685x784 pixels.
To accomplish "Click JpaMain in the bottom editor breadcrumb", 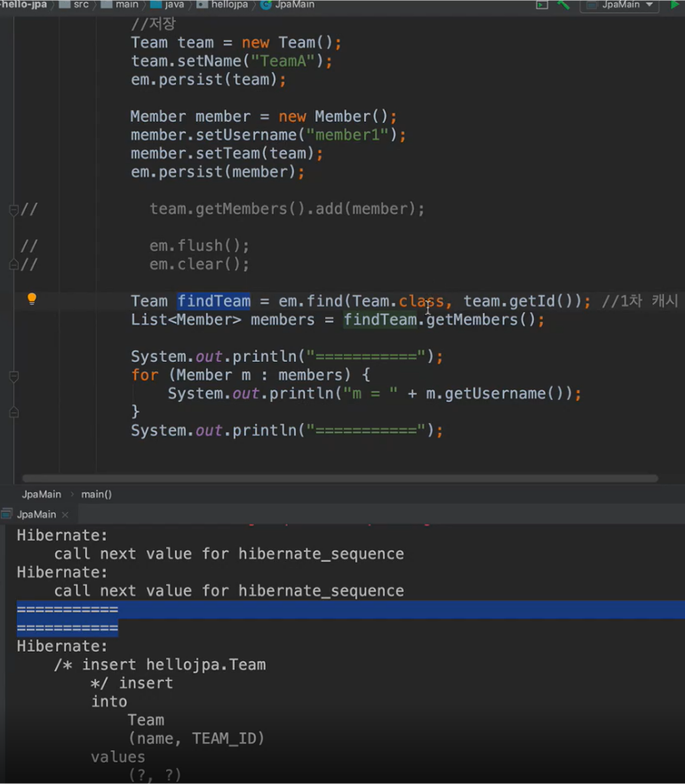I will (42, 494).
